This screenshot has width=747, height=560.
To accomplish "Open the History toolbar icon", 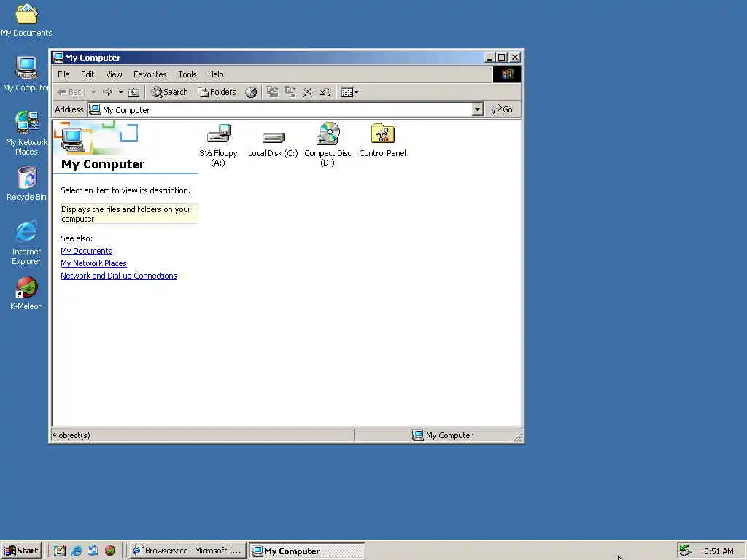I will click(x=251, y=92).
